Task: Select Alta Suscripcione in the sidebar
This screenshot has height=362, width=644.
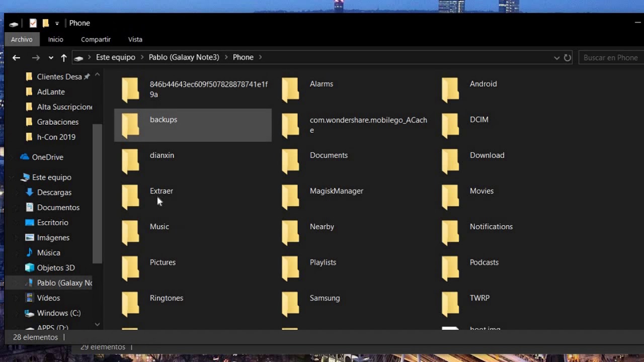Action: tap(65, 107)
